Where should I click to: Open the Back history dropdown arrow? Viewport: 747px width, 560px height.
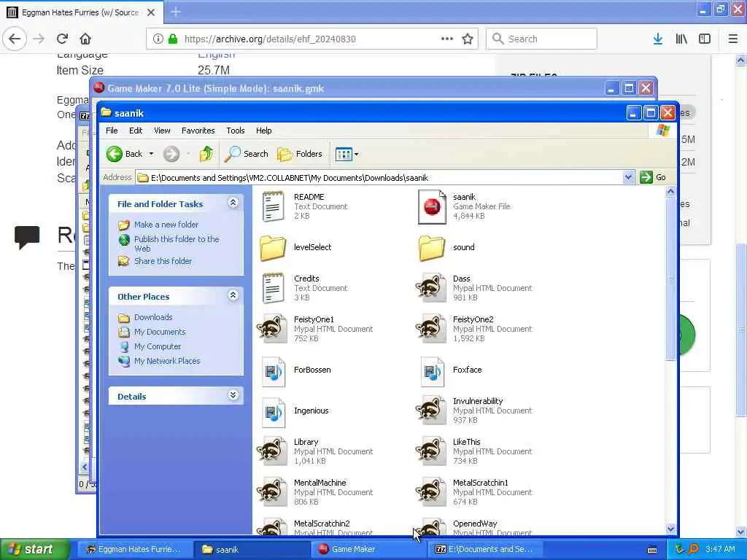pyautogui.click(x=151, y=154)
